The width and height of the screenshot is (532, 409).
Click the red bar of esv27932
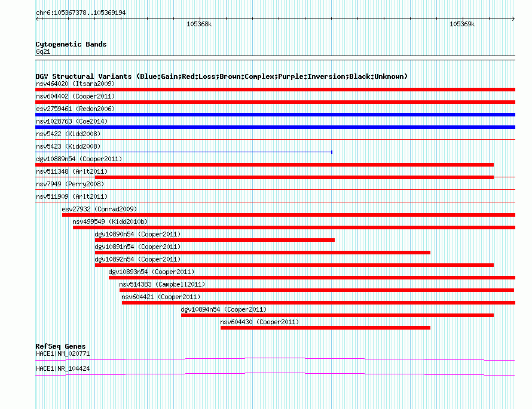pos(289,215)
